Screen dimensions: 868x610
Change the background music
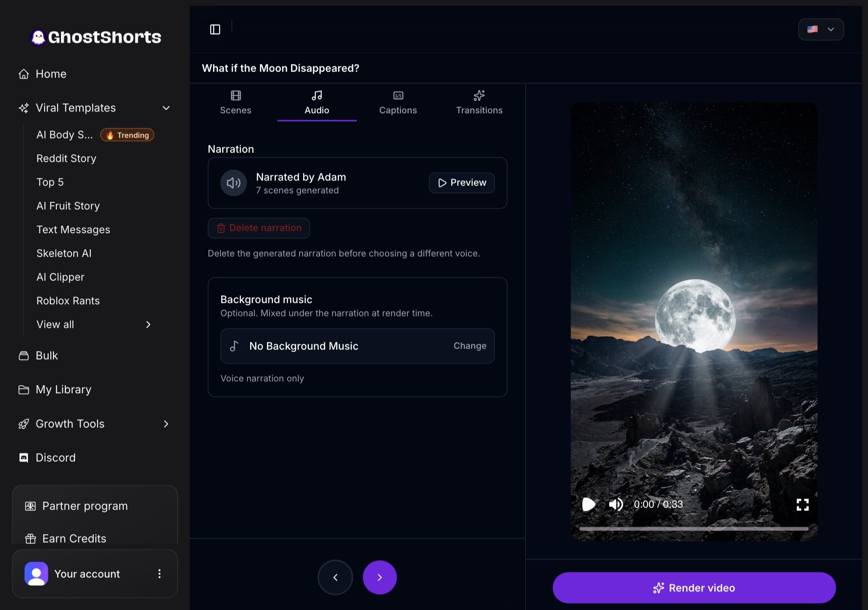[x=470, y=346]
